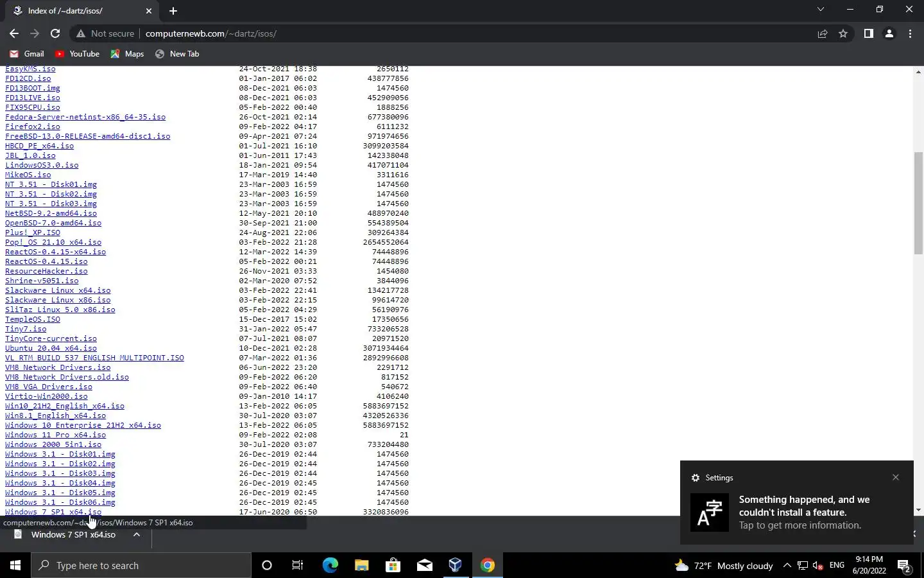Image resolution: width=924 pixels, height=578 pixels.
Task: Close the Settings notification
Action: [896, 477]
